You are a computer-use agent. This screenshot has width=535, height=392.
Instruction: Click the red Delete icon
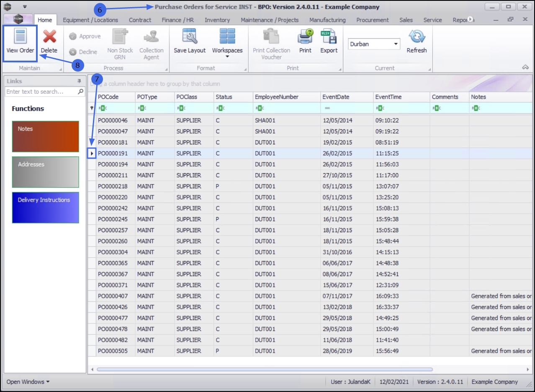pos(49,37)
